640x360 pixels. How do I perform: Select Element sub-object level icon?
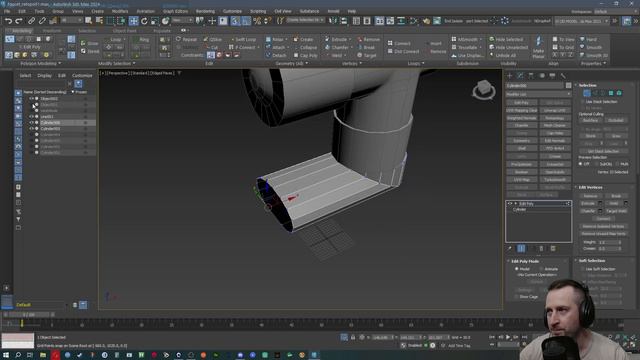tap(619, 93)
